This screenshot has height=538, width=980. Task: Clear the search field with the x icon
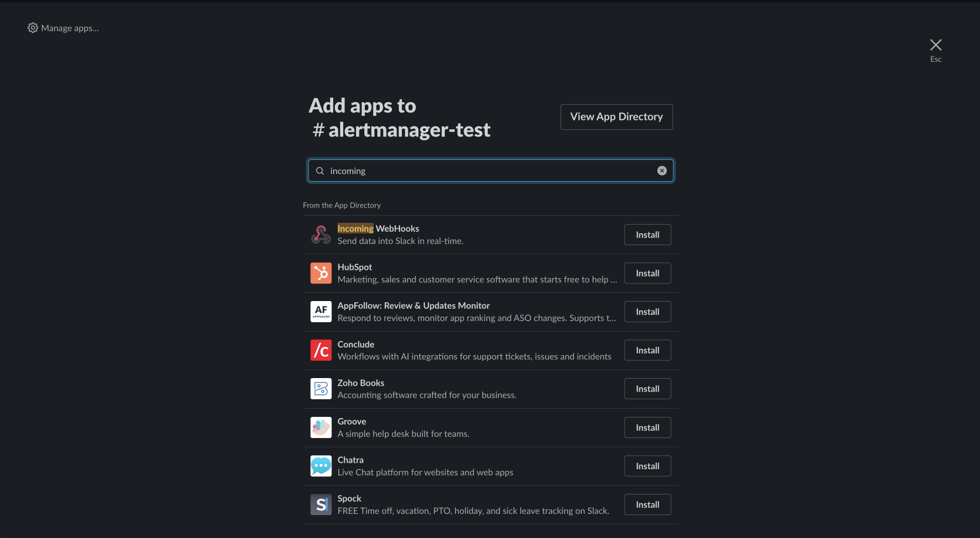point(662,171)
